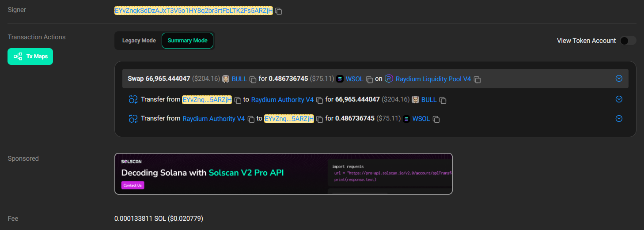Copy Raydium Authority V4 address in second Transfer row
This screenshot has height=230, width=644.
point(251,119)
